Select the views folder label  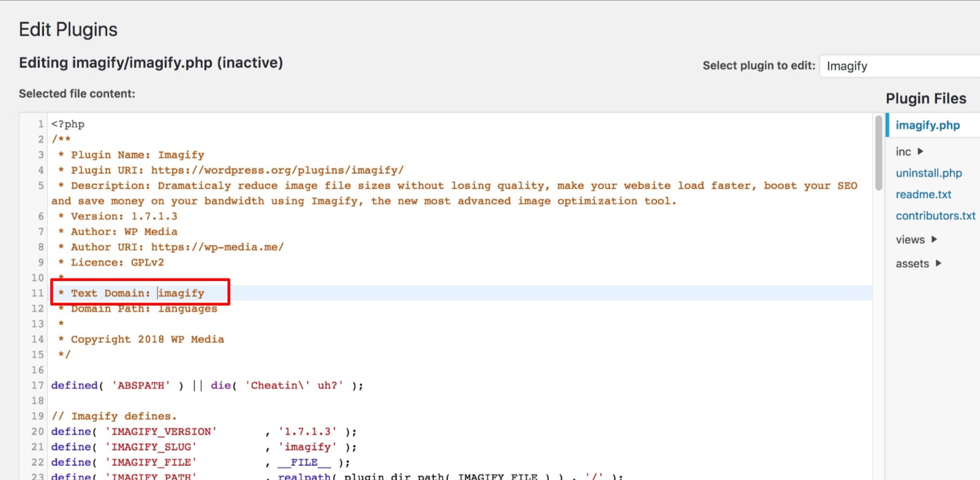(910, 240)
